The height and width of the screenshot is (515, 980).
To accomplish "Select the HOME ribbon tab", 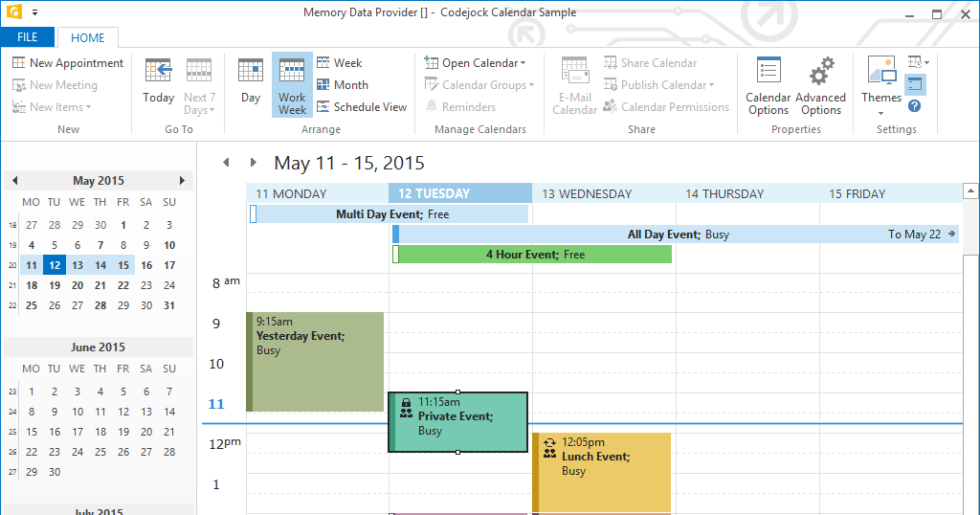I will 88,38.
